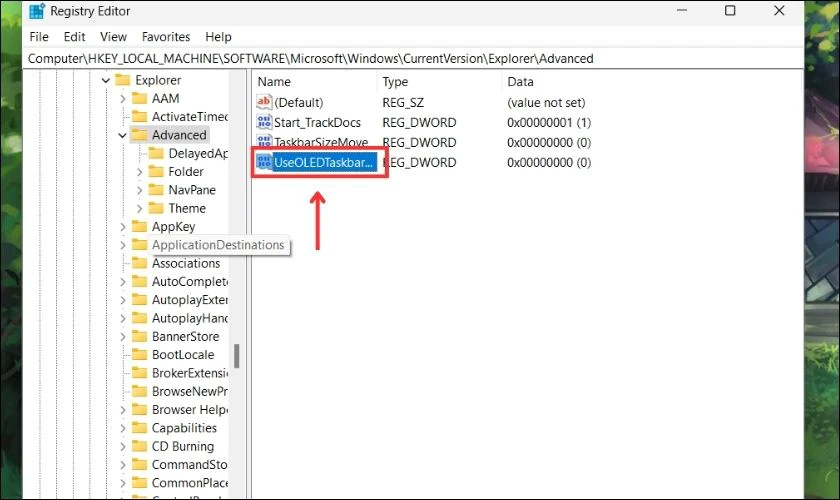Minimize the Registry Editor window
The width and height of the screenshot is (840, 500).
(681, 11)
